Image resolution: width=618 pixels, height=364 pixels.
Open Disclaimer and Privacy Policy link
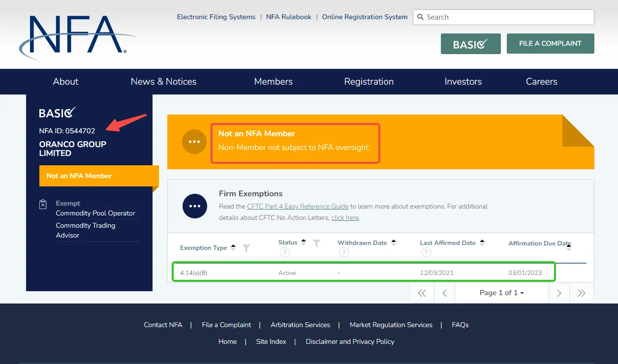[350, 341]
